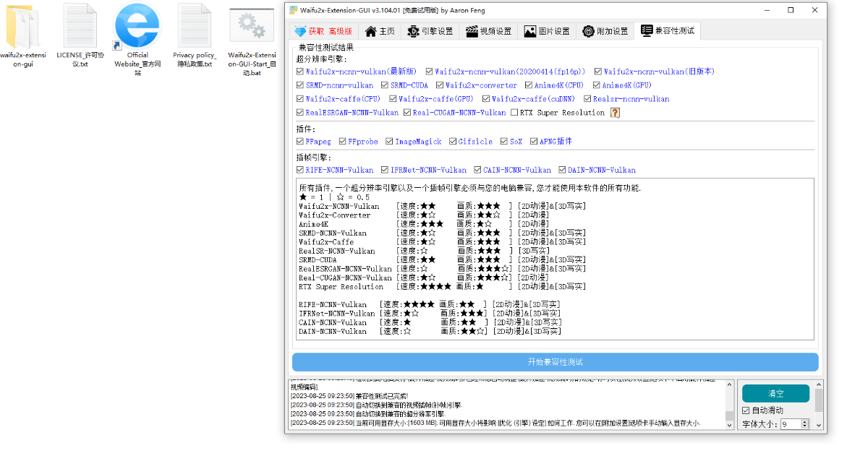Screen dimensions: 868x456
Task: Uncheck the IFRNet-NCNN-Vulkan checkbox
Action: 385,171
